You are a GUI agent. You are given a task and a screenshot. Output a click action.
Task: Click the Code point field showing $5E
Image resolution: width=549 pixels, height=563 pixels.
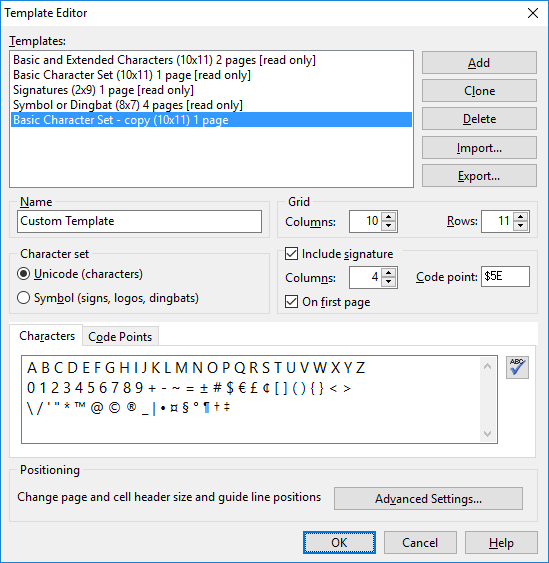point(505,276)
